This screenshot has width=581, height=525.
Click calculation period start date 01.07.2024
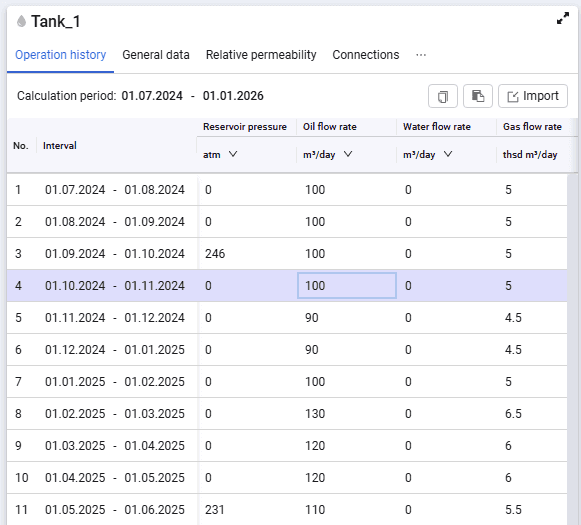[x=152, y=96]
